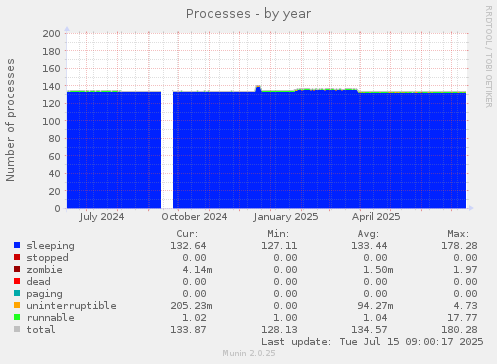The width and height of the screenshot is (497, 364).
Task: Select the 'stopped' legend label
Action: (x=47, y=258)
